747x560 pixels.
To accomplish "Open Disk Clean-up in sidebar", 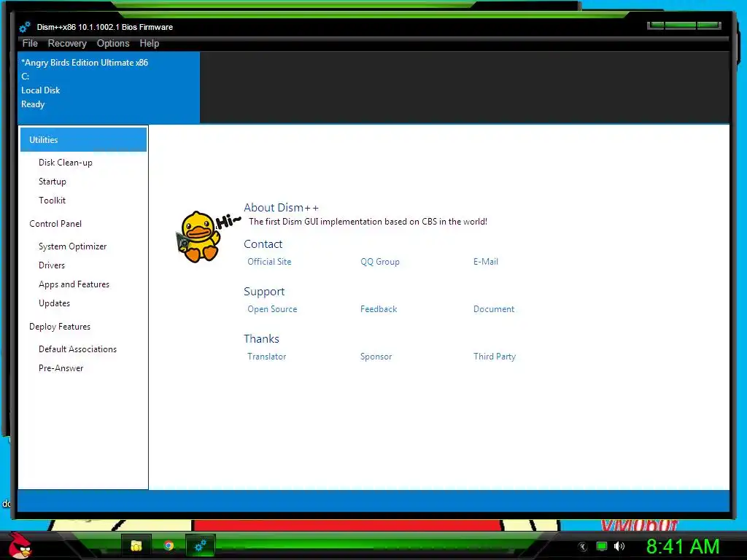I will click(x=65, y=163).
